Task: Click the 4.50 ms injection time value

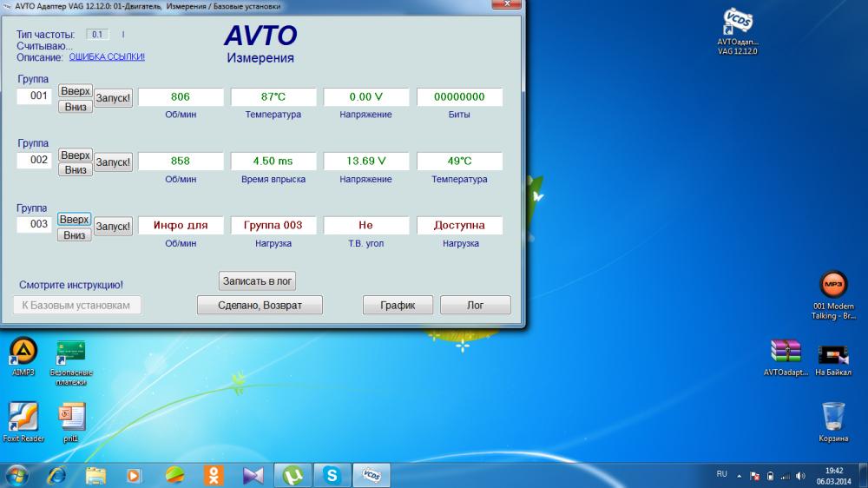Action: click(273, 162)
